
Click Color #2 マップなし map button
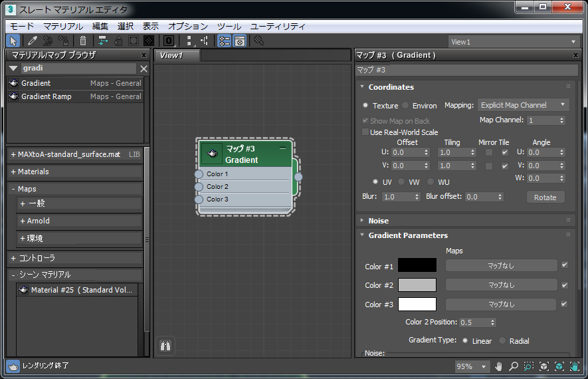coord(502,285)
